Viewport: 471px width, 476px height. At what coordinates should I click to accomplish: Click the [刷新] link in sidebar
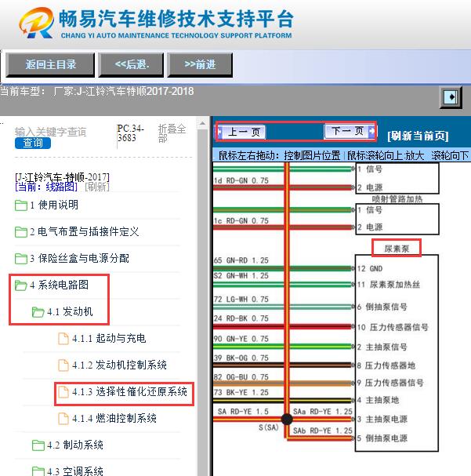(x=97, y=187)
